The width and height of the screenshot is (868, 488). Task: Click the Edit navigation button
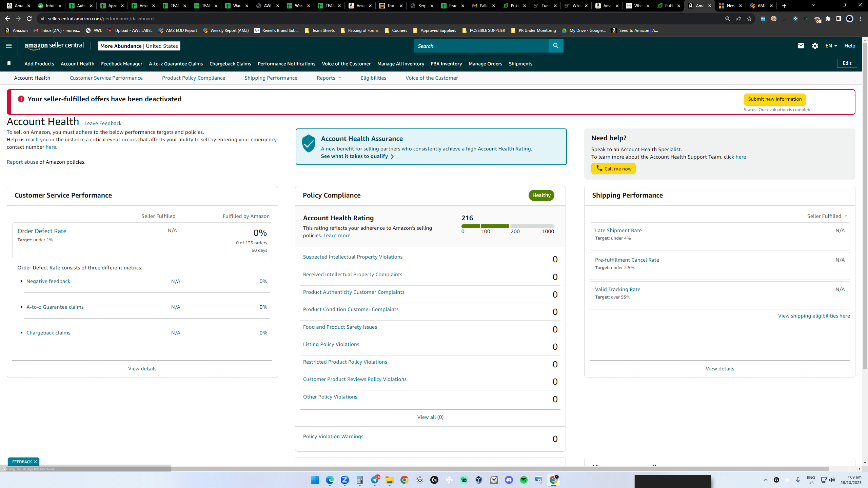tap(847, 63)
